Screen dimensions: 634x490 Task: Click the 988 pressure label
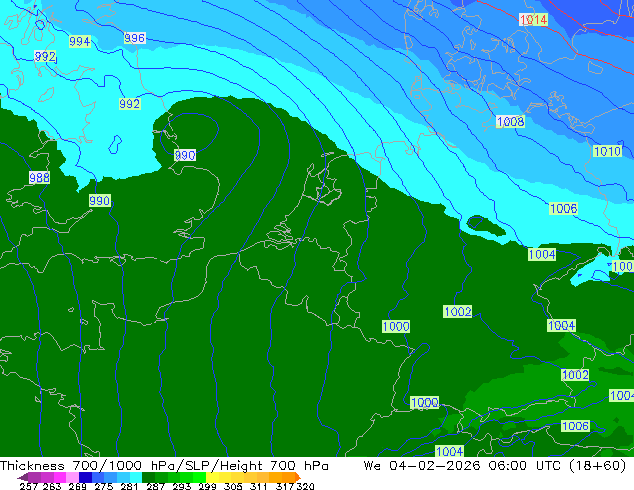tap(39, 177)
